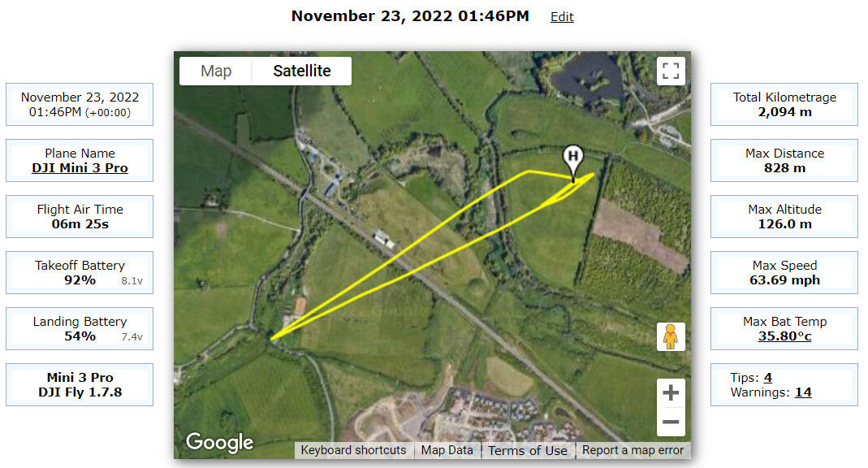This screenshot has width=868, height=468.
Task: Open Max Bat Temp 35.80°c link
Action: click(x=784, y=336)
